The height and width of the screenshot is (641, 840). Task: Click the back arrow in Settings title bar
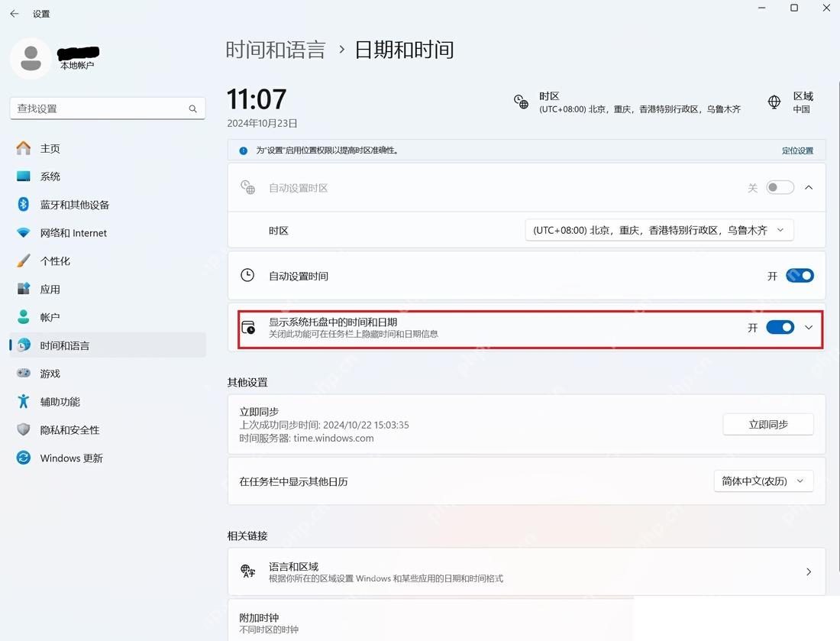(x=15, y=14)
